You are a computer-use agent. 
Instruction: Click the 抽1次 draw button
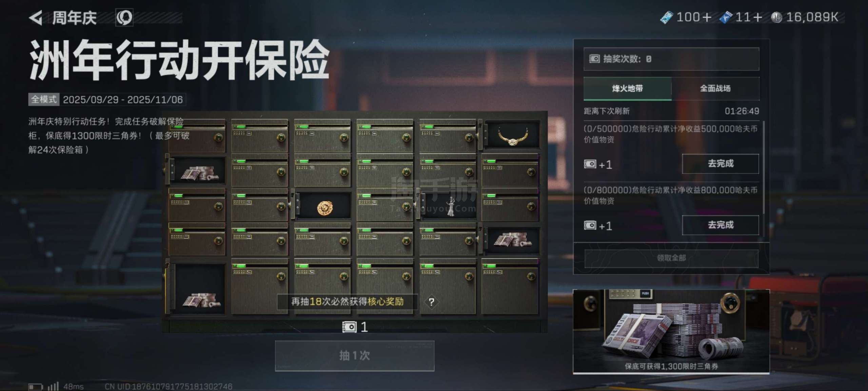(x=354, y=356)
